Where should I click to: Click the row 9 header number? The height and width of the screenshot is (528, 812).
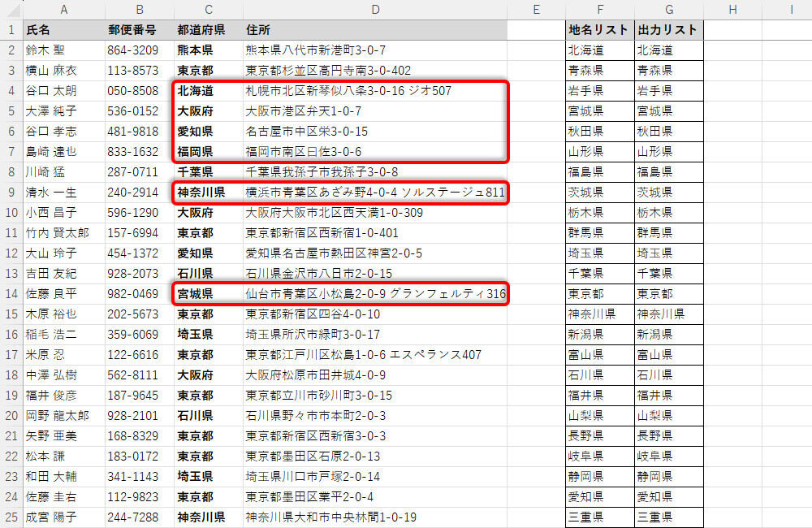[11, 193]
